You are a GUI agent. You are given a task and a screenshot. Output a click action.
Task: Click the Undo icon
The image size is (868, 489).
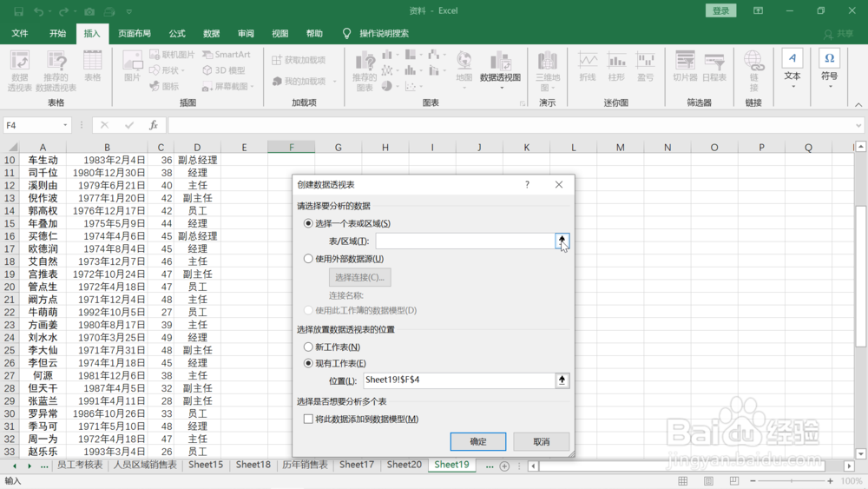coord(38,11)
